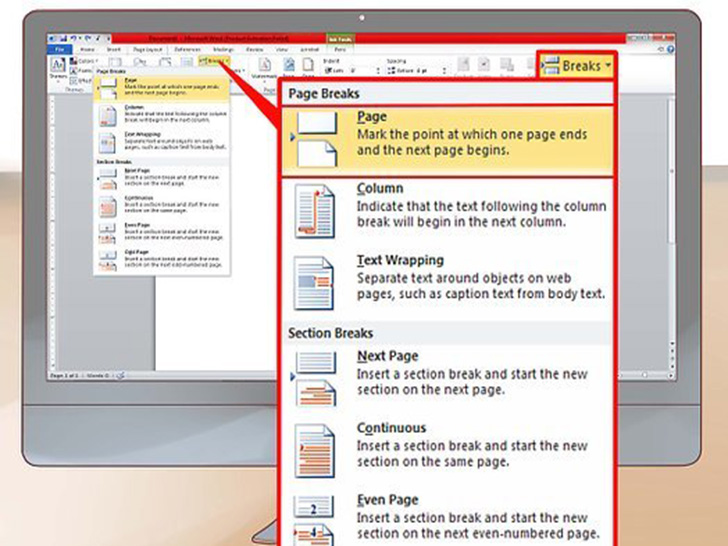Screen dimensions: 728x546
Task: Select Continuous in the small Breaks menu
Action: click(x=161, y=206)
